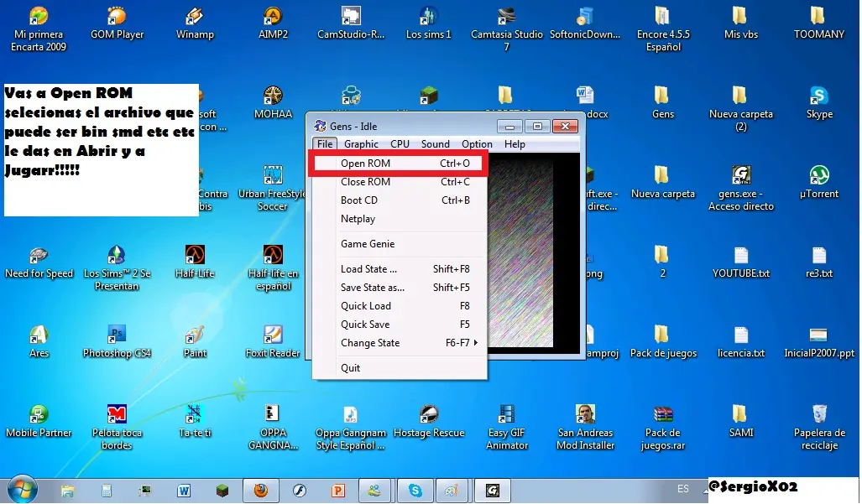Select the Paint desktop icon
This screenshot has height=504, width=862.
(195, 343)
